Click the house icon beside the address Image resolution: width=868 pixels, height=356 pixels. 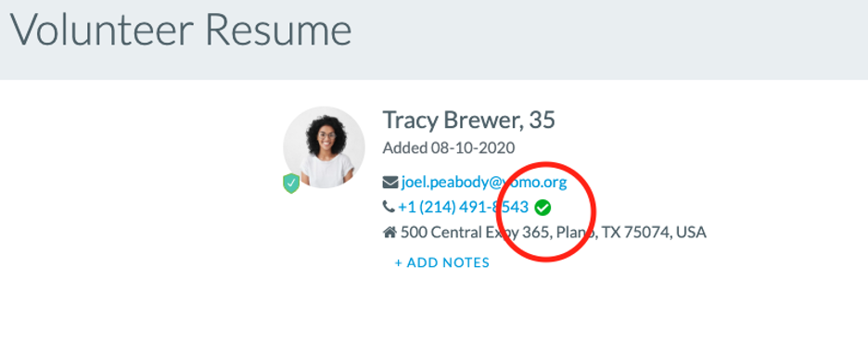389,232
